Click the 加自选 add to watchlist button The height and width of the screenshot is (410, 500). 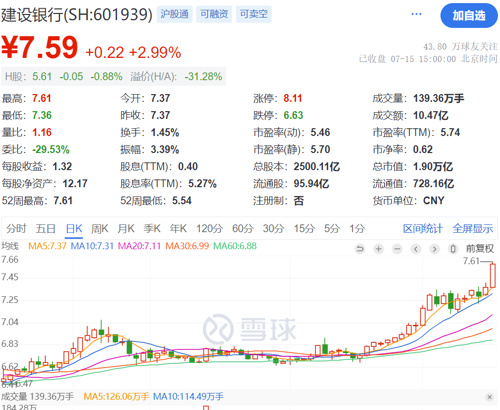coord(469,15)
